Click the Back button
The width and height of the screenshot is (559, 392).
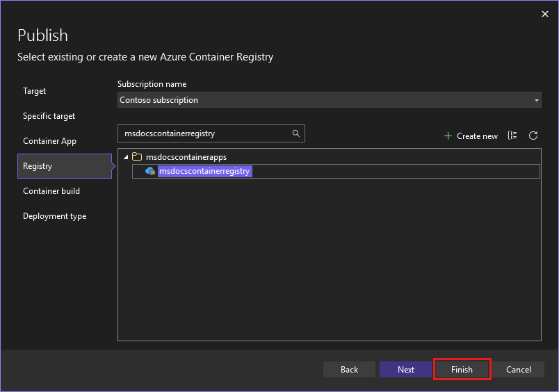[349, 370]
